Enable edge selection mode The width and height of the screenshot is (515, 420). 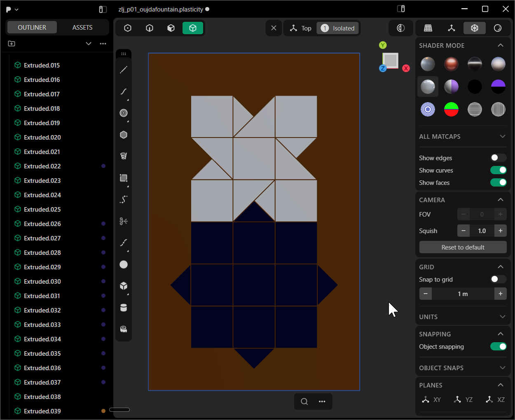tap(150, 28)
